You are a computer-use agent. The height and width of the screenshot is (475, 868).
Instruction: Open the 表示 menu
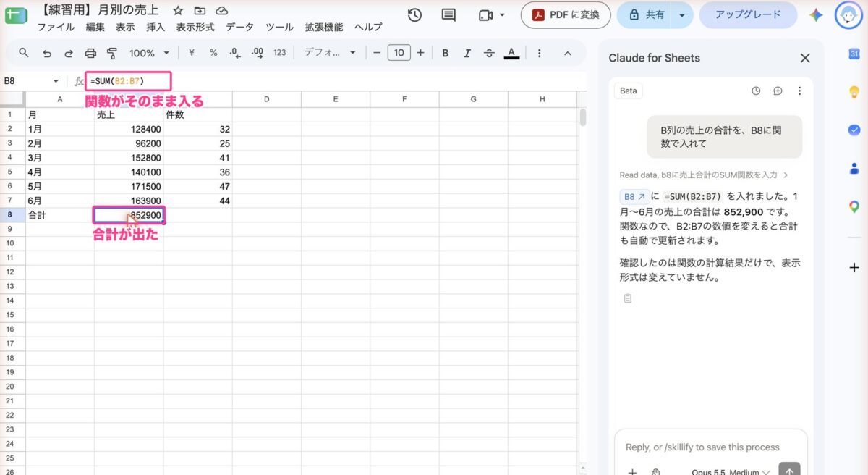[125, 27]
